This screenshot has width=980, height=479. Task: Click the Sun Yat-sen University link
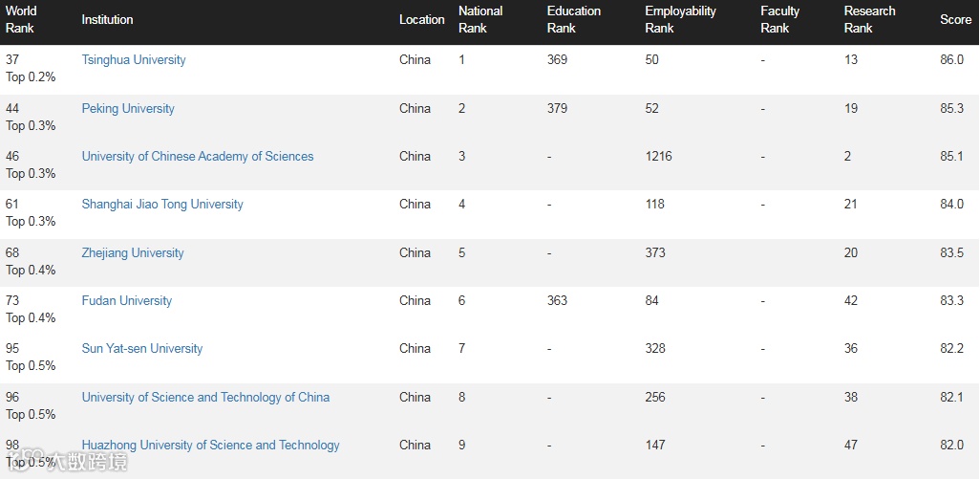click(142, 349)
